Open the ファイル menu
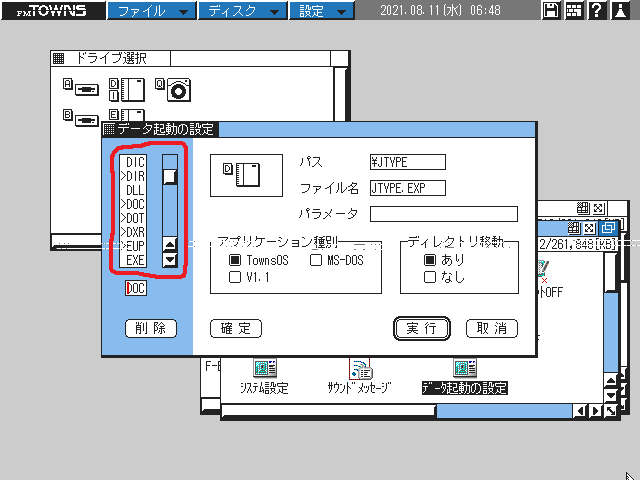The height and width of the screenshot is (480, 640). pos(152,11)
